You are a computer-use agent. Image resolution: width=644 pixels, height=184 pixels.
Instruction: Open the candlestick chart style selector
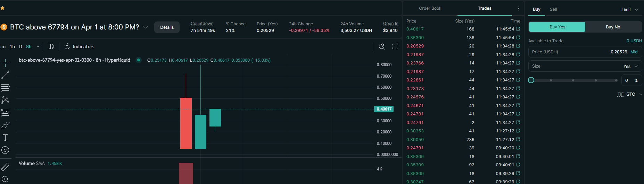[51, 46]
